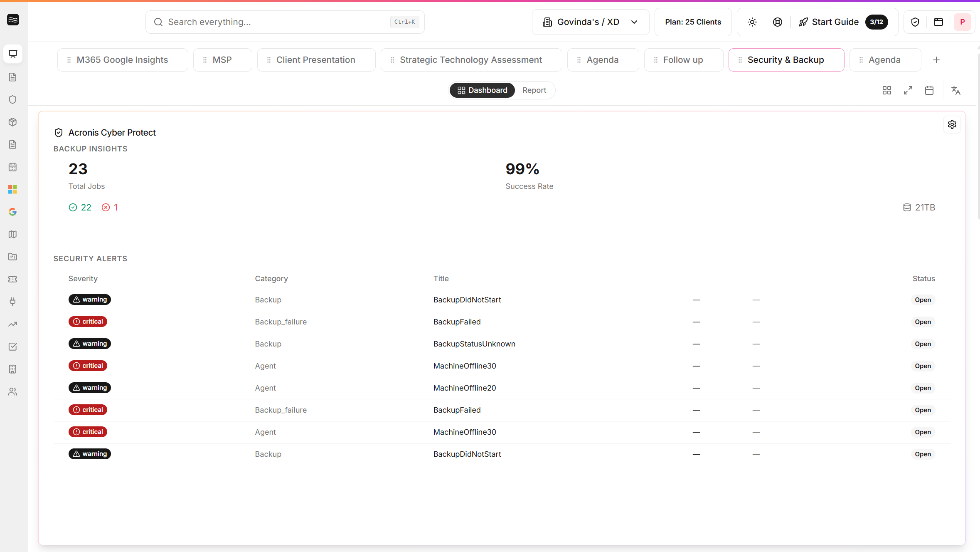Open the help lifebuoy icon

(x=778, y=22)
